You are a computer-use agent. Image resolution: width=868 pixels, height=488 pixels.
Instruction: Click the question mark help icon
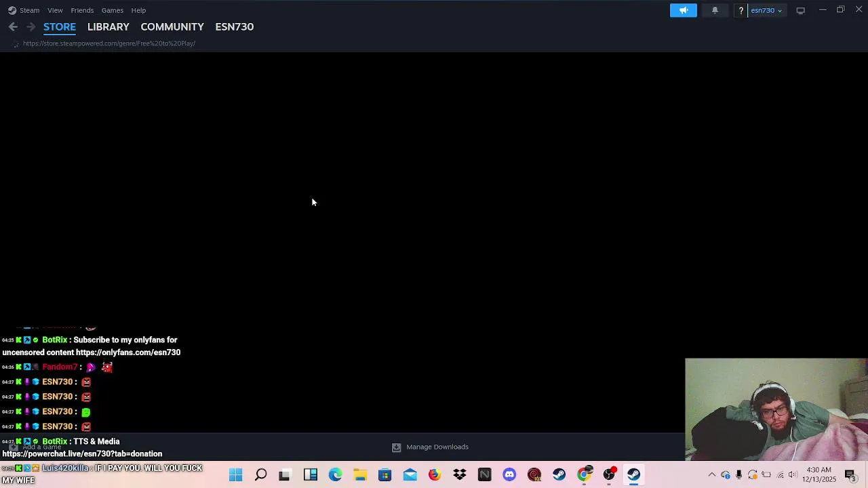(741, 10)
